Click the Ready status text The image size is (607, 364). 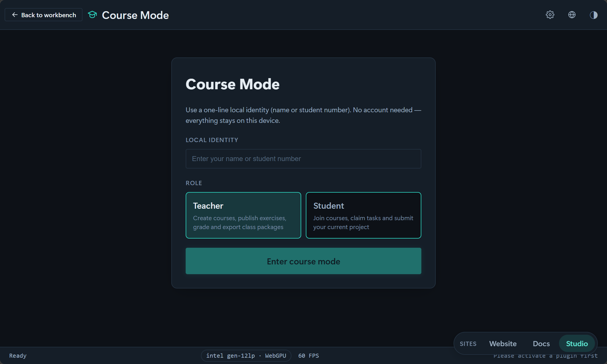[x=18, y=356]
